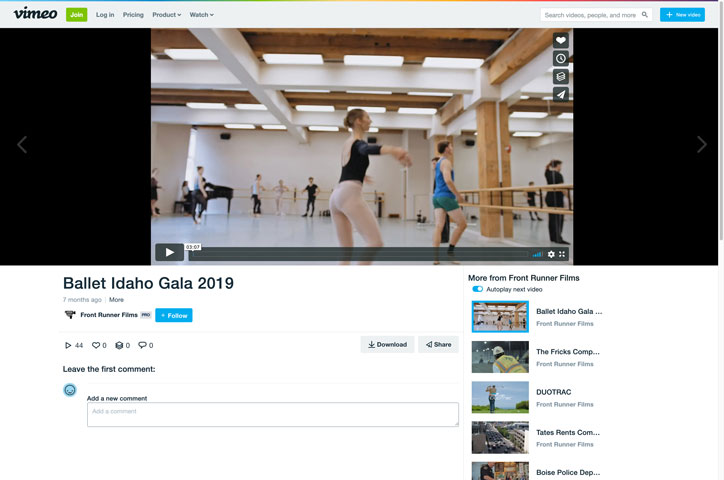Open the DUOTRAC video thumbnail
This screenshot has height=480, width=724.
(x=500, y=397)
